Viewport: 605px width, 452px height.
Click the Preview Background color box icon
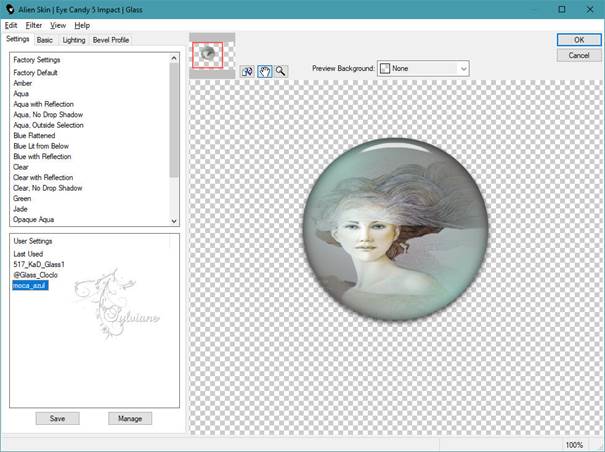(385, 68)
